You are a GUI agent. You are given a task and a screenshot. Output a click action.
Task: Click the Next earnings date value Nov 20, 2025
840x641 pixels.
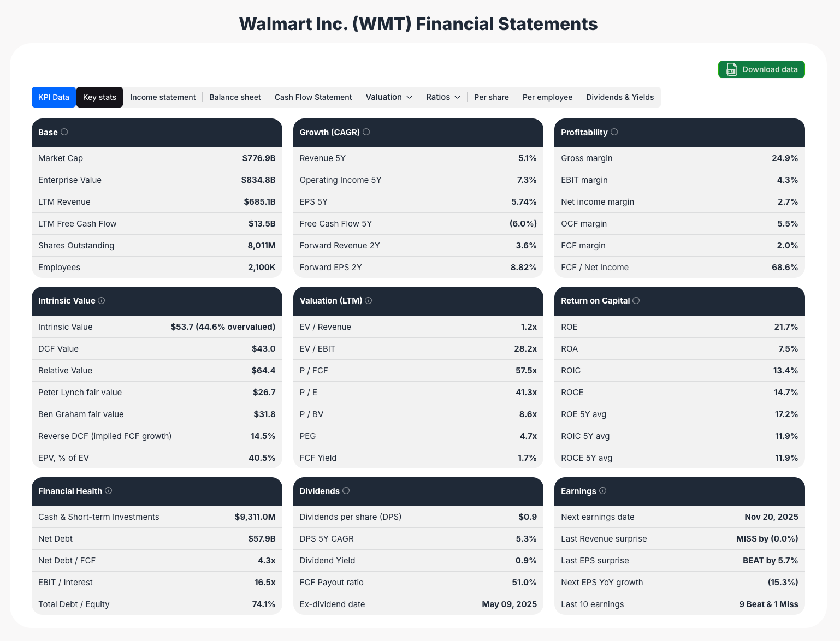(771, 517)
